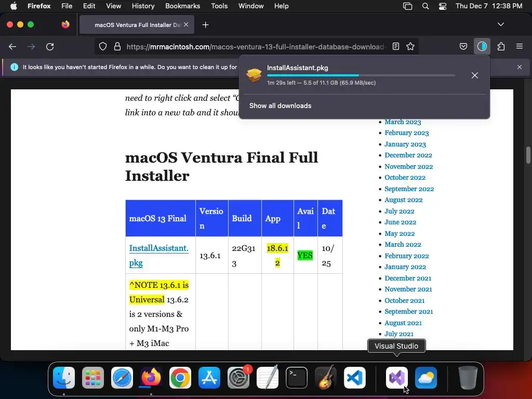Open the Tools menu
This screenshot has width=532, height=399.
(219, 6)
